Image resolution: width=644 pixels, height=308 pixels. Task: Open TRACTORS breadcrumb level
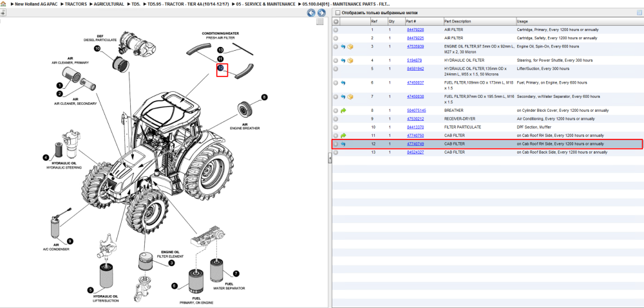tap(75, 4)
